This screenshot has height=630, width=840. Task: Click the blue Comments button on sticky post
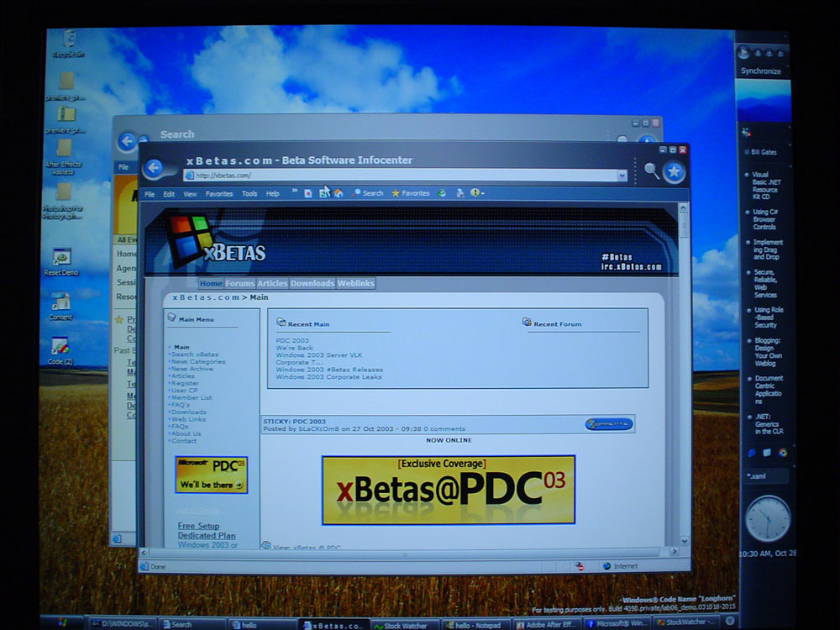[608, 423]
